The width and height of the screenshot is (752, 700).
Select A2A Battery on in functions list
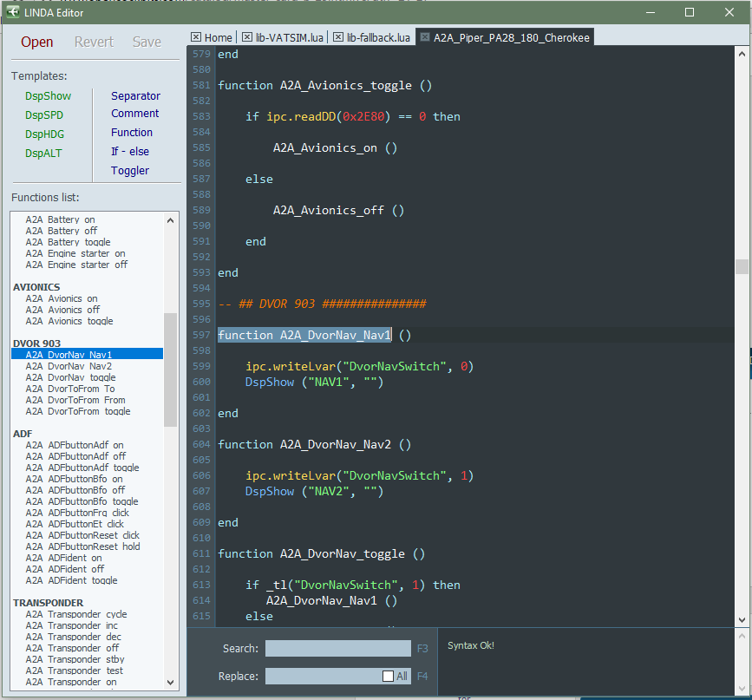[x=60, y=219]
